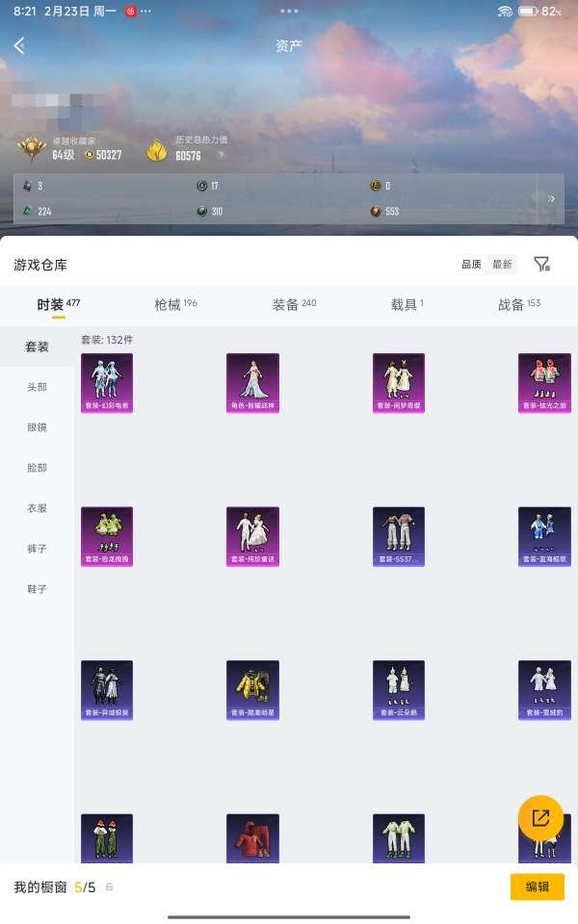
Task: Tap the 游戏仓库 heading
Action: pos(40,265)
